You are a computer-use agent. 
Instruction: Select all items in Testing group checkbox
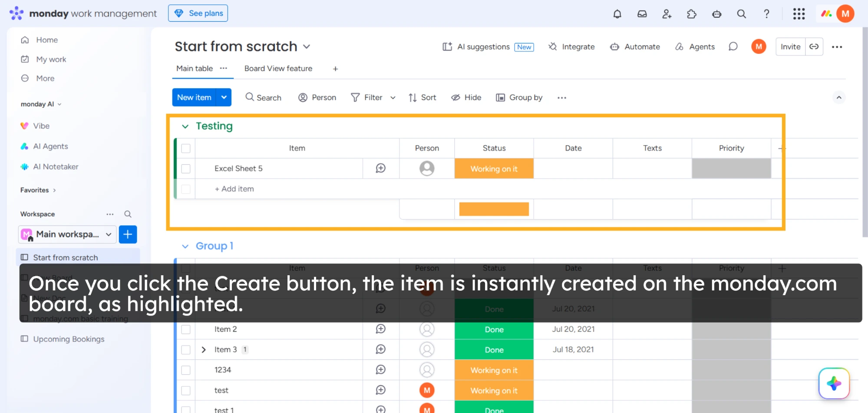(186, 148)
